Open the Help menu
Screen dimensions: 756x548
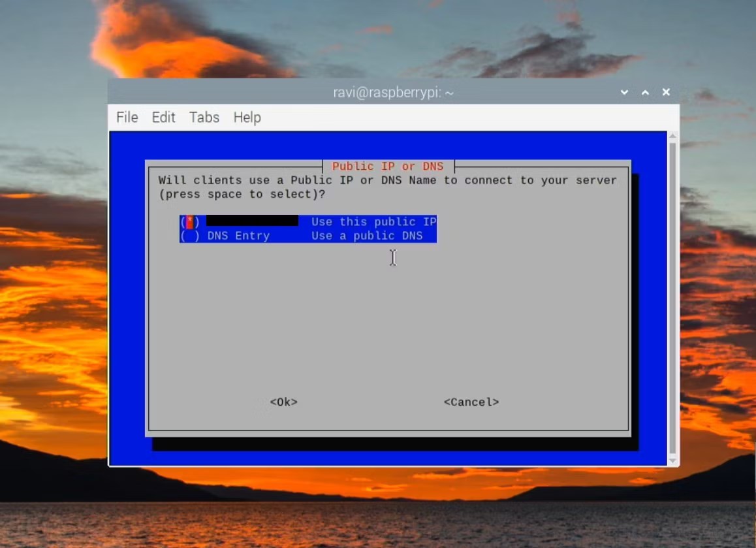click(x=247, y=117)
